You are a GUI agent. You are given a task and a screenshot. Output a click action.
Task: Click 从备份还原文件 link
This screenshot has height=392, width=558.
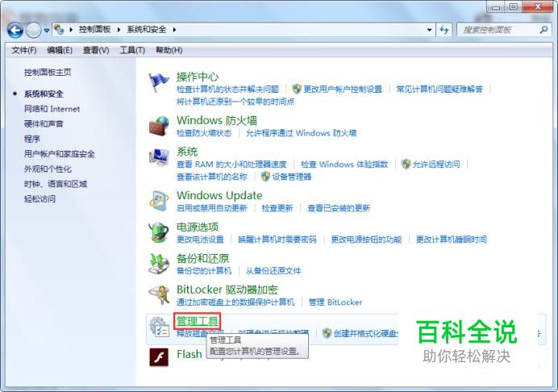click(x=273, y=270)
